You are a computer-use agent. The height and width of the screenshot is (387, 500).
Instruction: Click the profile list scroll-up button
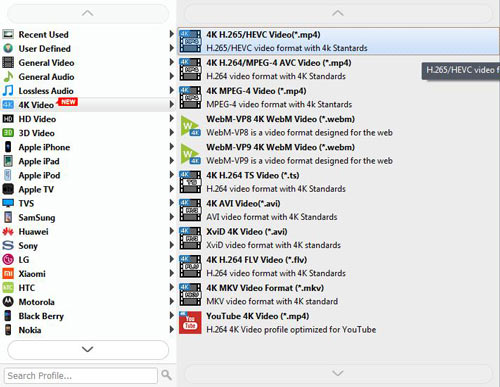tap(338, 13)
